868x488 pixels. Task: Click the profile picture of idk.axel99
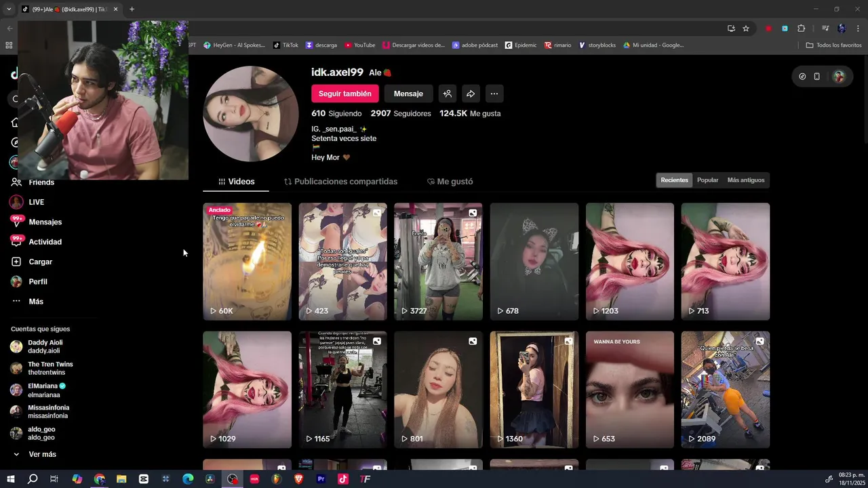tap(251, 114)
